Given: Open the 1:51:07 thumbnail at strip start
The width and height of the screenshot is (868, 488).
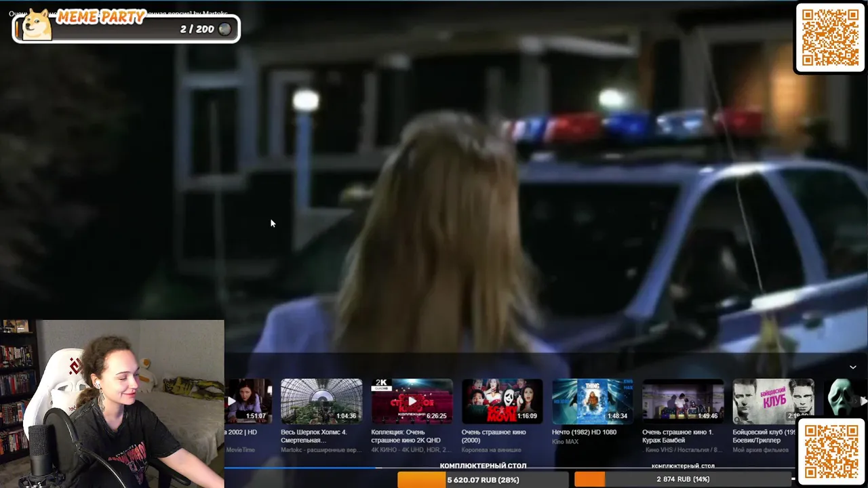Looking at the screenshot, I should 248,401.
